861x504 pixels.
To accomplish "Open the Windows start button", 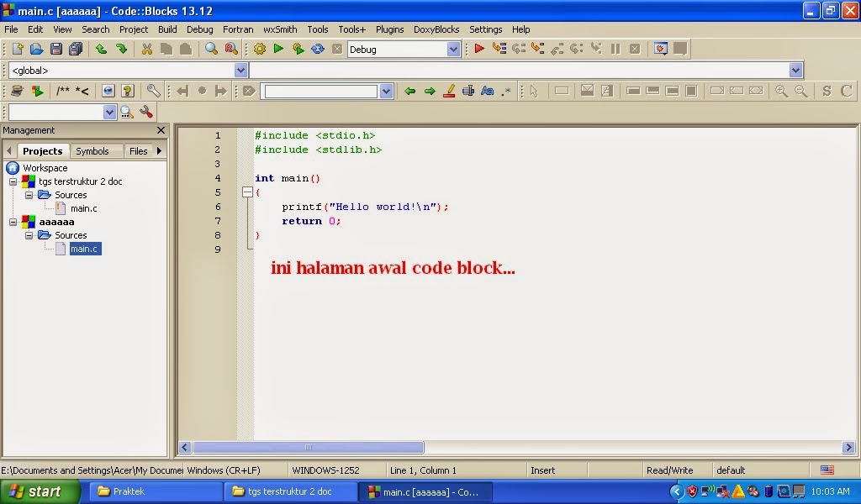I will click(40, 491).
